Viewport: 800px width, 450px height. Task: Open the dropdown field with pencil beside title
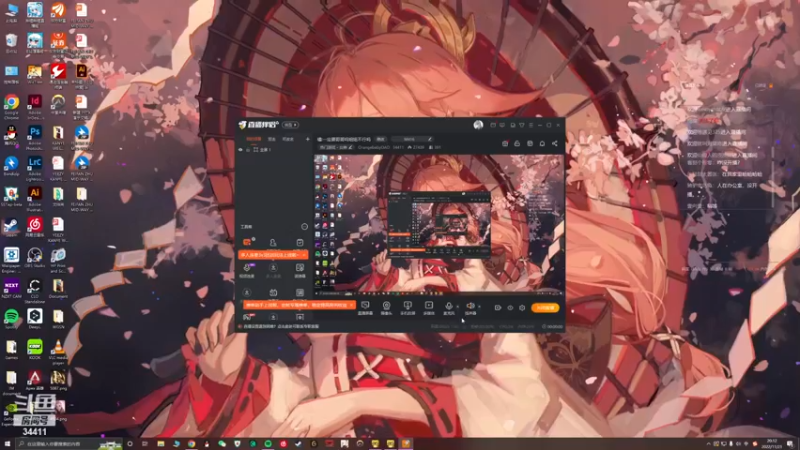(x=412, y=139)
